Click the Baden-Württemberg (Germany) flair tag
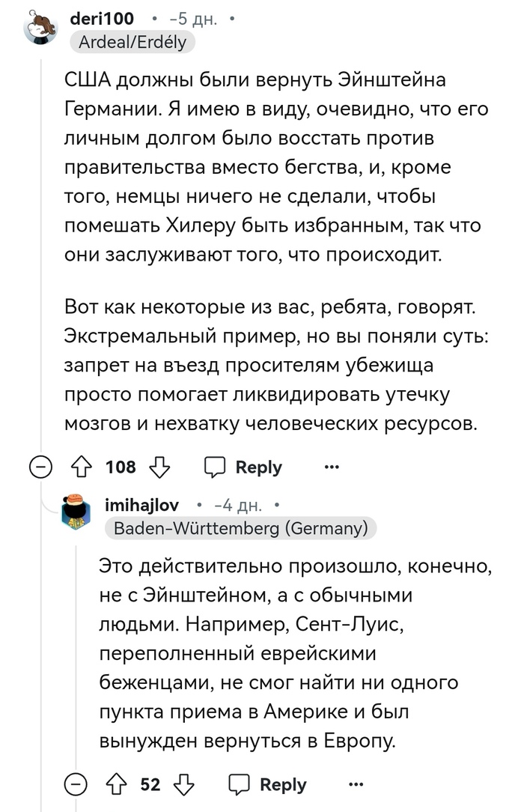This screenshot has height=812, width=524. 240,529
